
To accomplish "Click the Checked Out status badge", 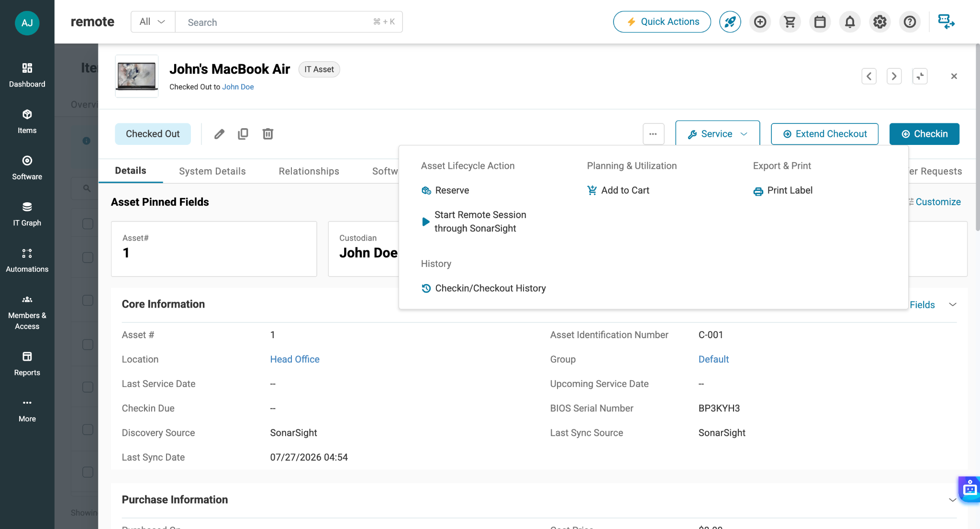I will coord(153,134).
